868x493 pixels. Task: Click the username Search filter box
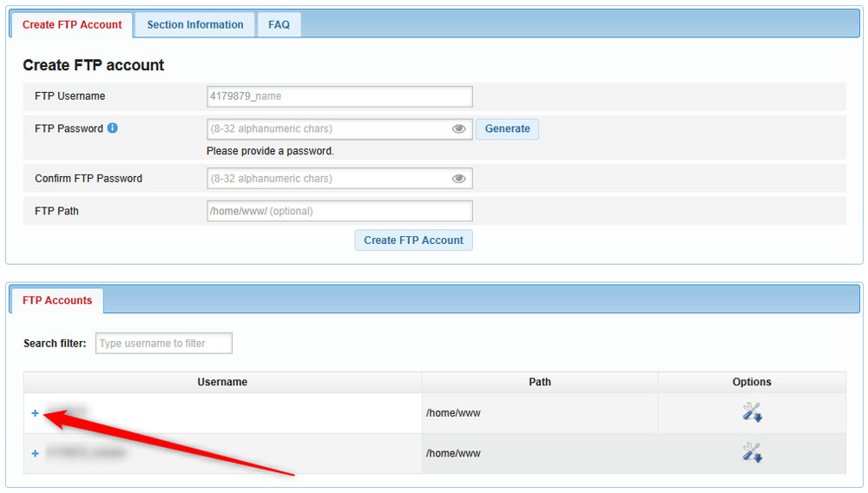[x=164, y=343]
